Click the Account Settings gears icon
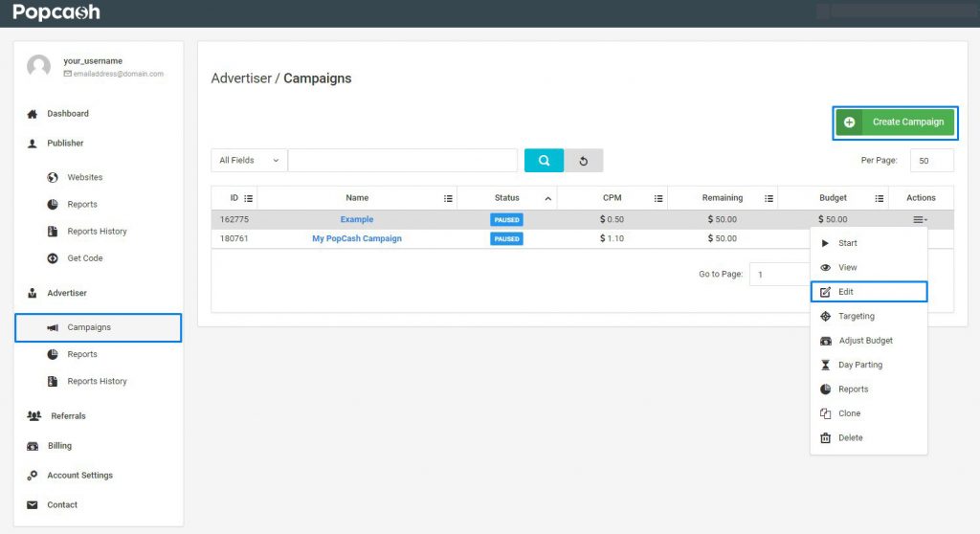The height and width of the screenshot is (534, 980). (x=33, y=476)
